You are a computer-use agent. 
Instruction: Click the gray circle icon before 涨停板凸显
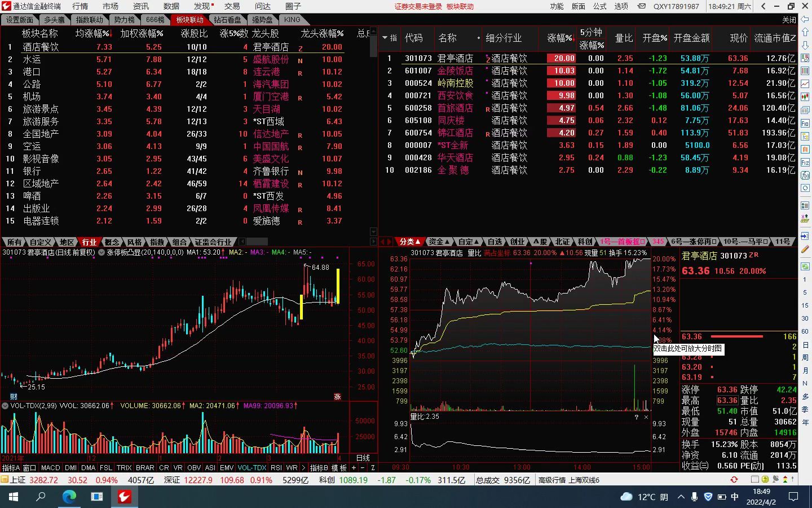101,252
